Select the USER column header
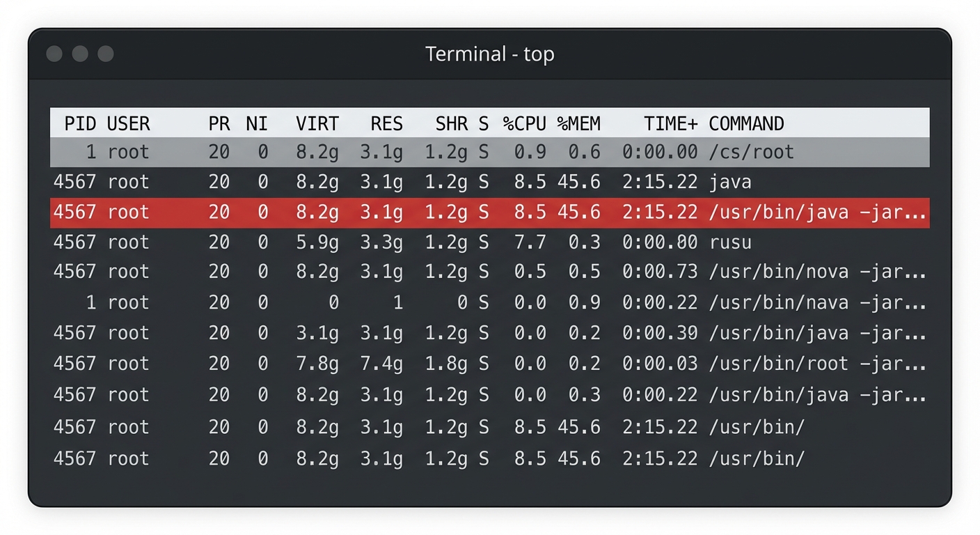This screenshot has height=535, width=980. pos(129,124)
